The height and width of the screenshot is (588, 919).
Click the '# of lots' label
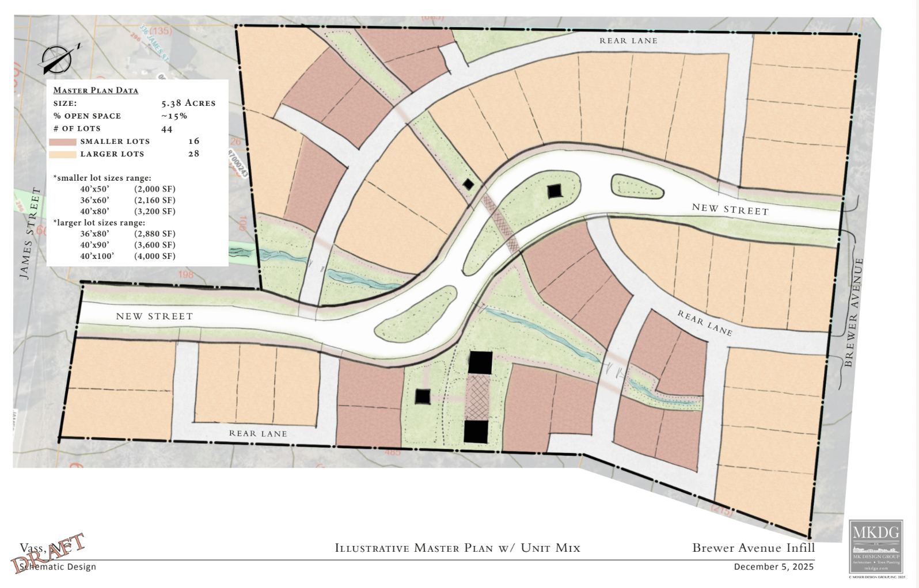(77, 128)
